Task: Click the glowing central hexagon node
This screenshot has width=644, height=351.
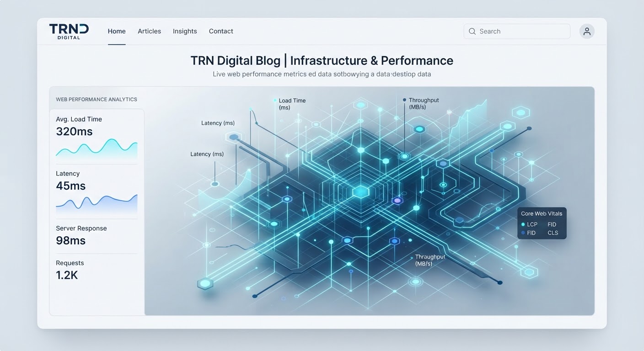Action: (361, 192)
